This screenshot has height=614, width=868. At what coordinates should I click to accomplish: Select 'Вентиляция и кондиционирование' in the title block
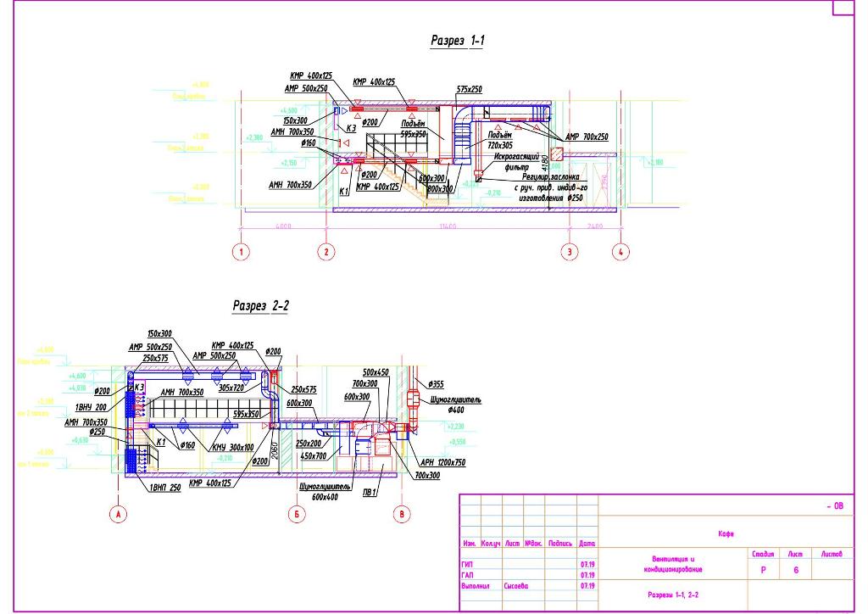(x=673, y=564)
